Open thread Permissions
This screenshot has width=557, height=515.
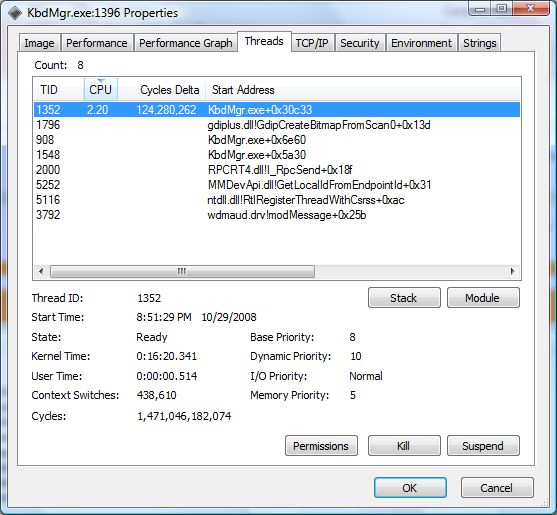(321, 446)
